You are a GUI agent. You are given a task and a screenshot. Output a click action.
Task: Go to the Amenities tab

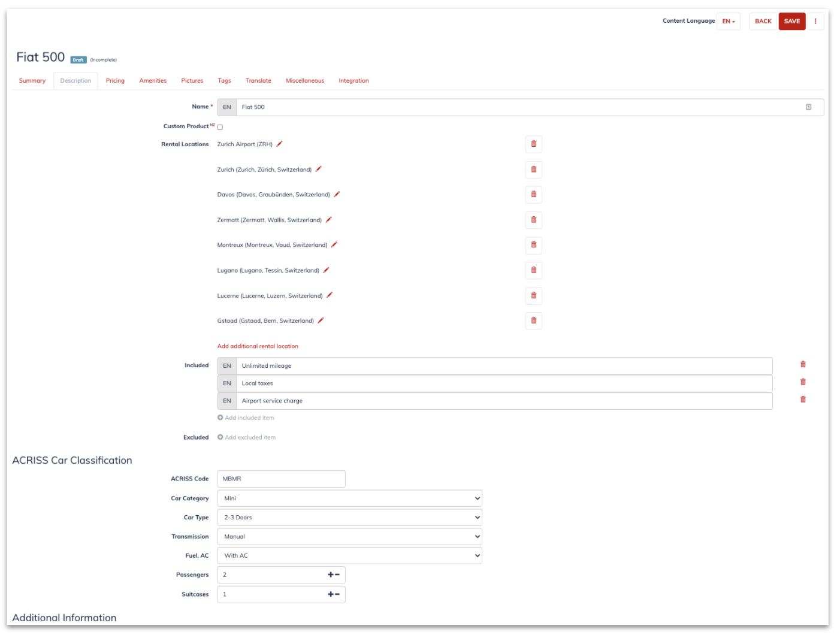pyautogui.click(x=153, y=81)
